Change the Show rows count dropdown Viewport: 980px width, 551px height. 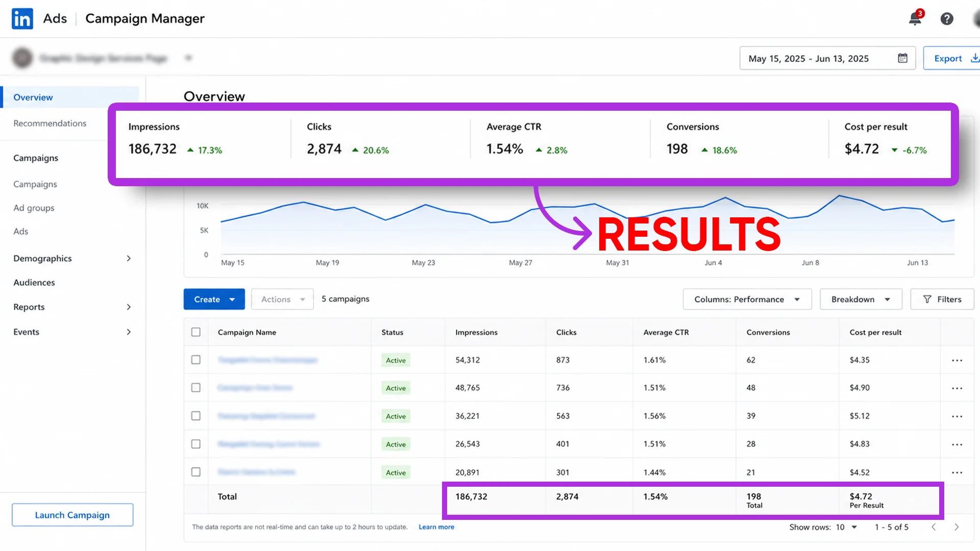pyautogui.click(x=846, y=527)
